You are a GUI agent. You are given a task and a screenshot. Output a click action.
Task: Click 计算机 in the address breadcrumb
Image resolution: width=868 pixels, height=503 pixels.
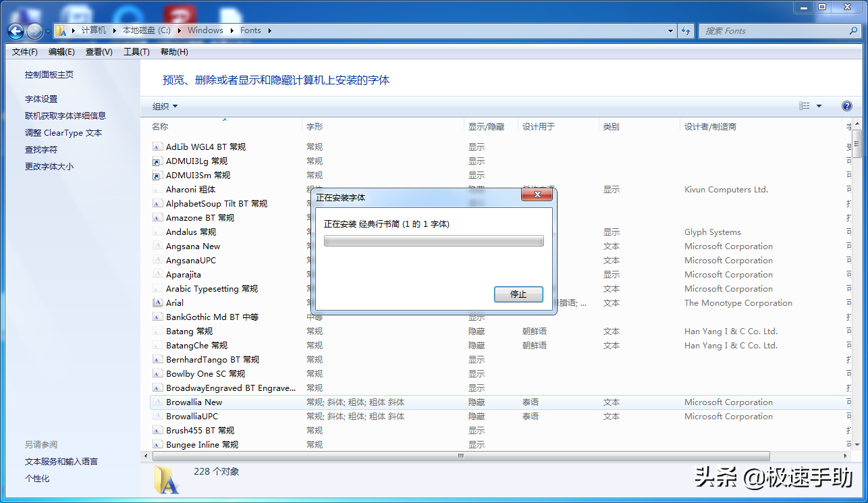click(94, 30)
